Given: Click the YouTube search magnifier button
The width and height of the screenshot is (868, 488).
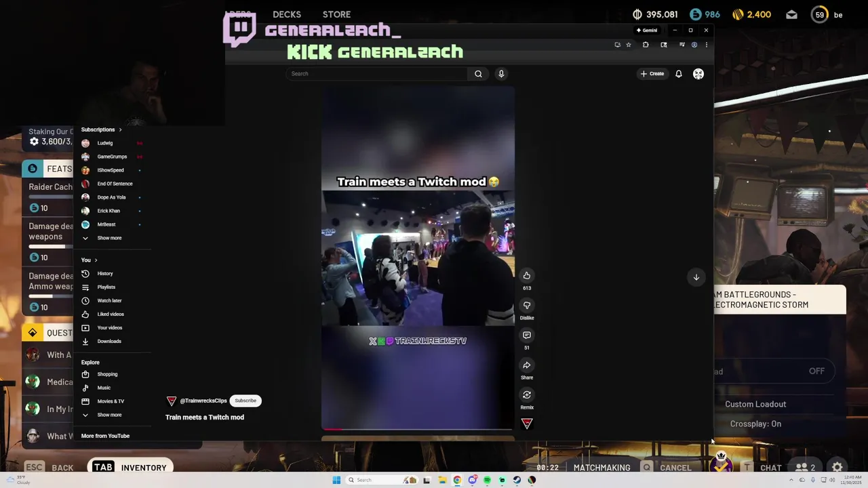Looking at the screenshot, I should 478,74.
